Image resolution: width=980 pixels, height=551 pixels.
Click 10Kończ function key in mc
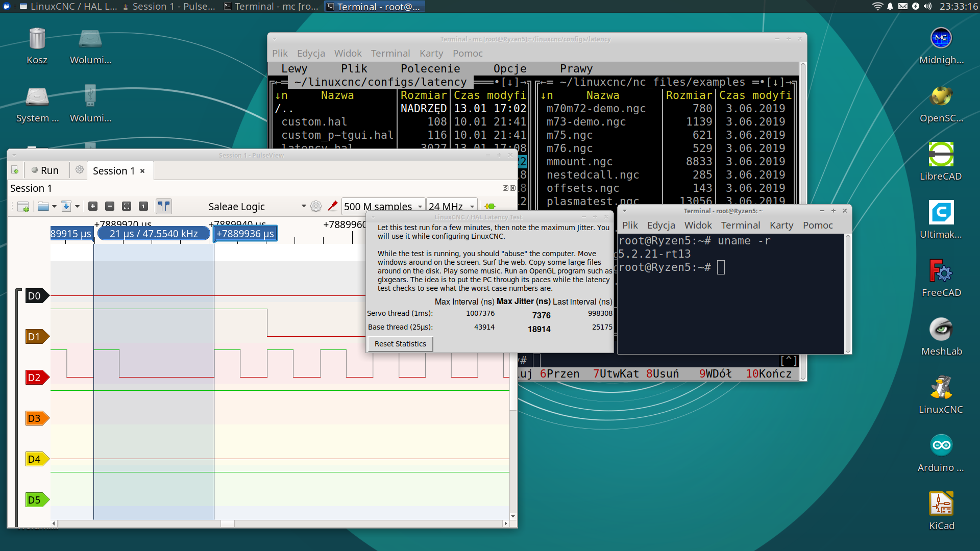pos(769,374)
